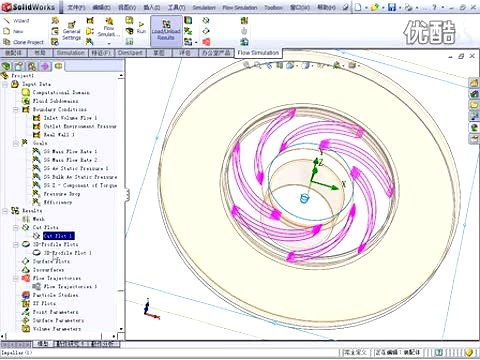Image resolution: width=480 pixels, height=360 pixels.
Task: Open the purple DimXpertManager tab icon
Action: pos(45,66)
